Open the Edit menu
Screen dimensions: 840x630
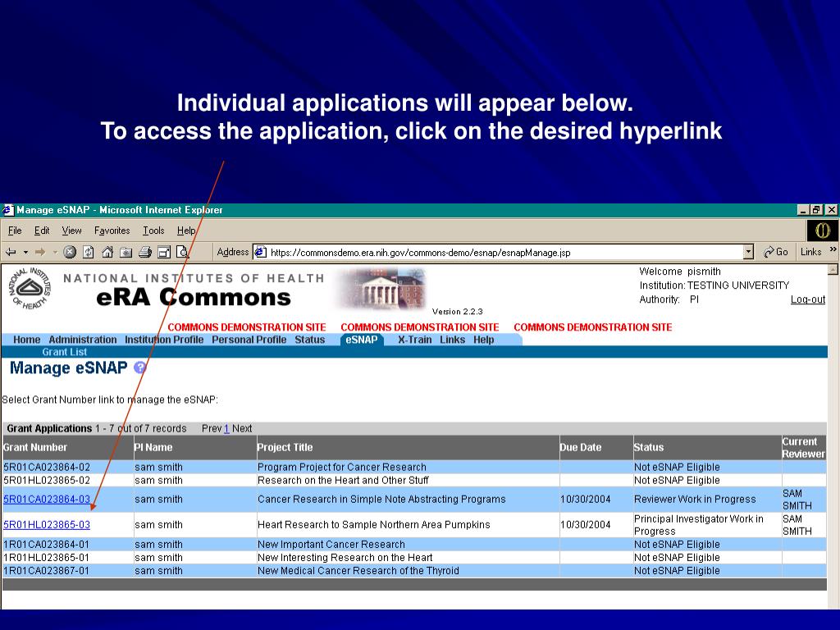click(x=42, y=231)
